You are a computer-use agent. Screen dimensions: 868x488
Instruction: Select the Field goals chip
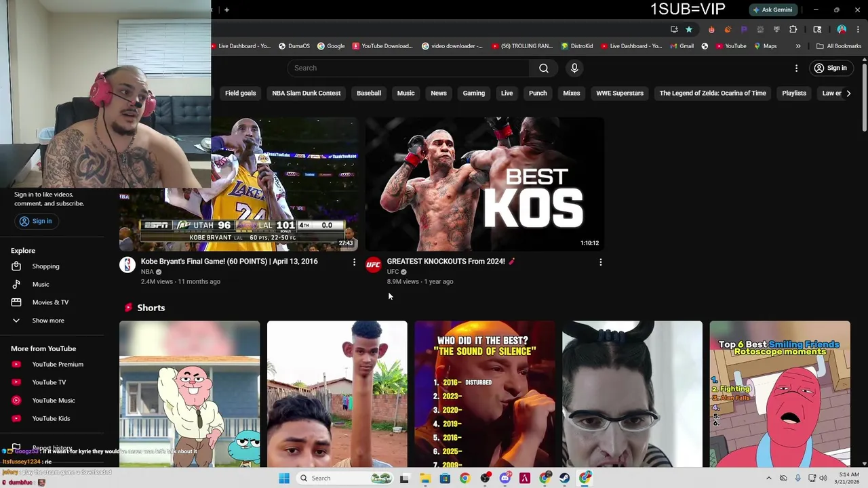[x=241, y=94]
